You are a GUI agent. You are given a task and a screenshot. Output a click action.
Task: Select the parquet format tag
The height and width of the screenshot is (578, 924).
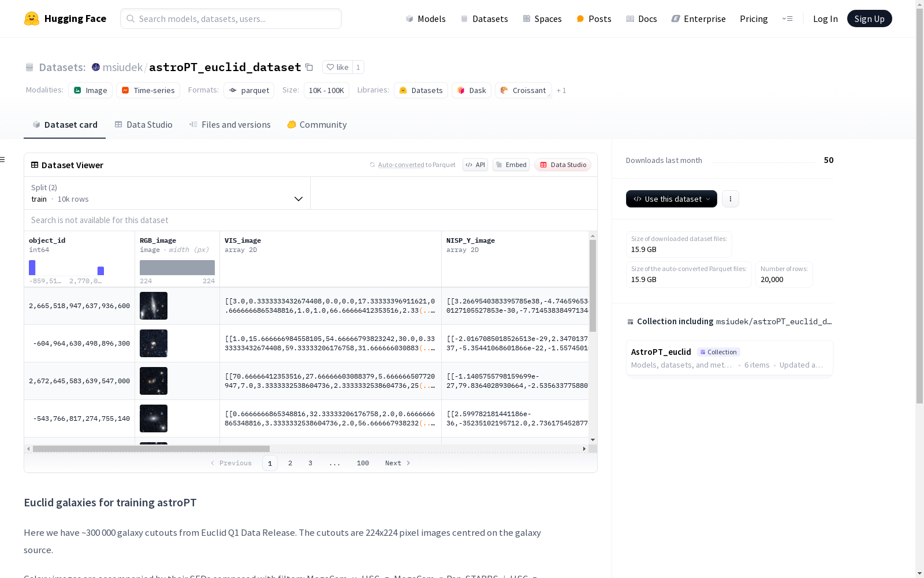point(249,90)
